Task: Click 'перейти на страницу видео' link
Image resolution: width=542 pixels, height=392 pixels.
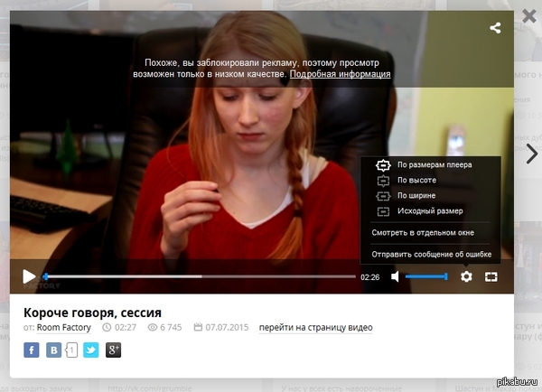Action: (x=315, y=327)
